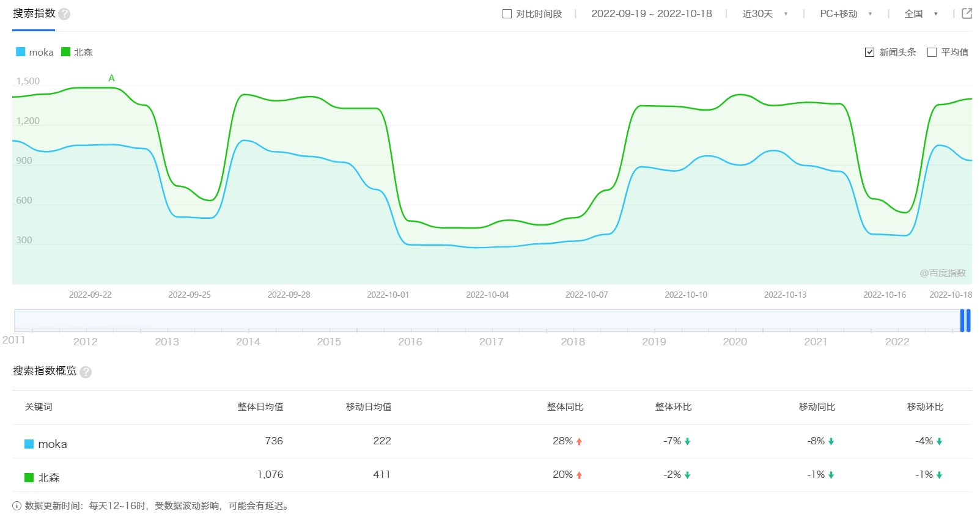Screen dimensions: 980x514
Task: Click help icon beside 搜索指数 title
Action: click(x=64, y=14)
